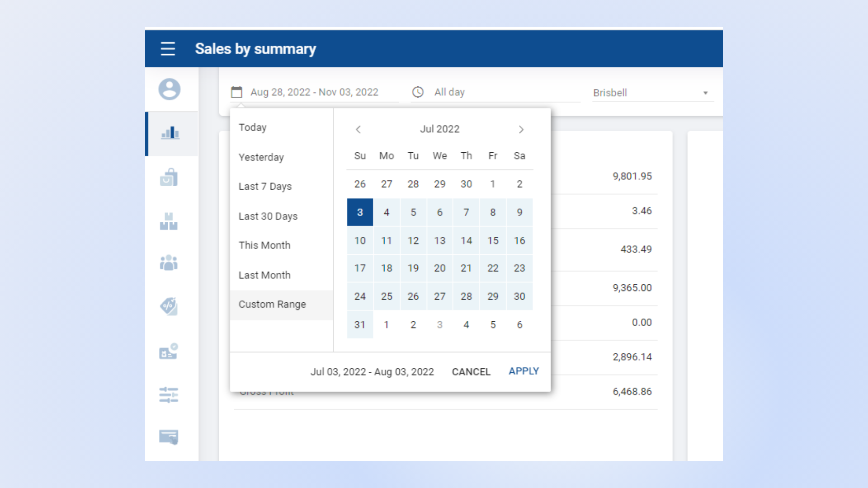The image size is (868, 488).
Task: Go to next month in calendar
Action: click(x=521, y=130)
